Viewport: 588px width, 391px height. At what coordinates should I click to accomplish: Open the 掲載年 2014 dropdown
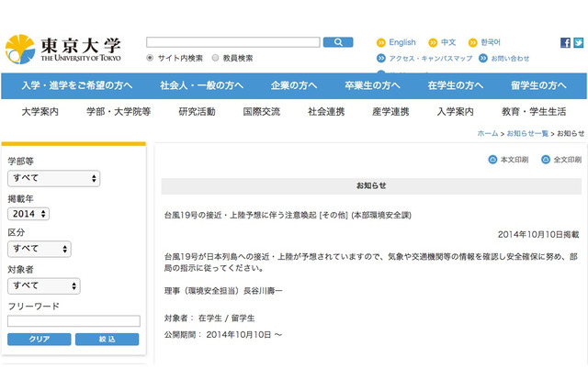28,214
